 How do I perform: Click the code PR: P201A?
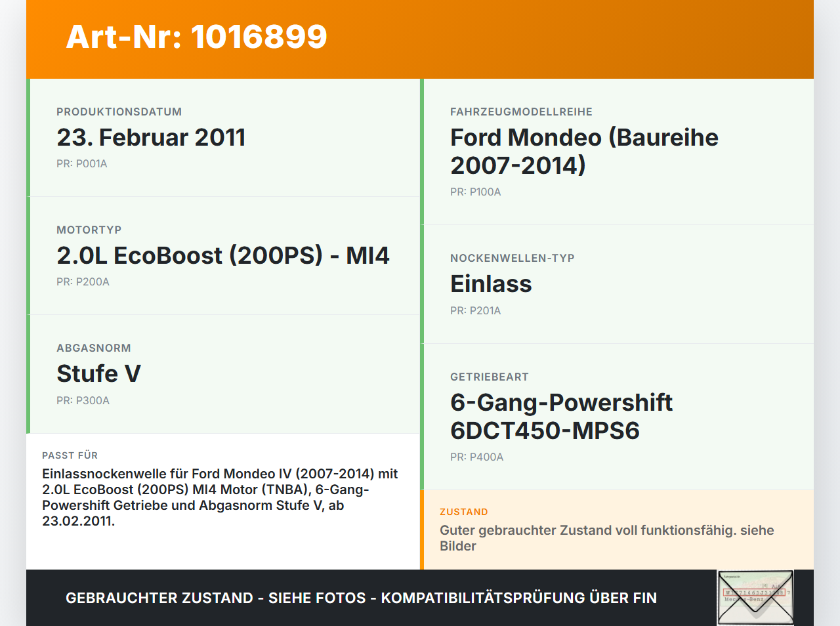[476, 310]
